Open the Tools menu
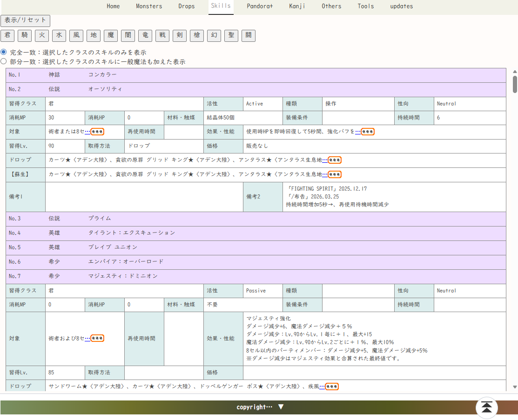This screenshot has height=420, width=518. [366, 6]
